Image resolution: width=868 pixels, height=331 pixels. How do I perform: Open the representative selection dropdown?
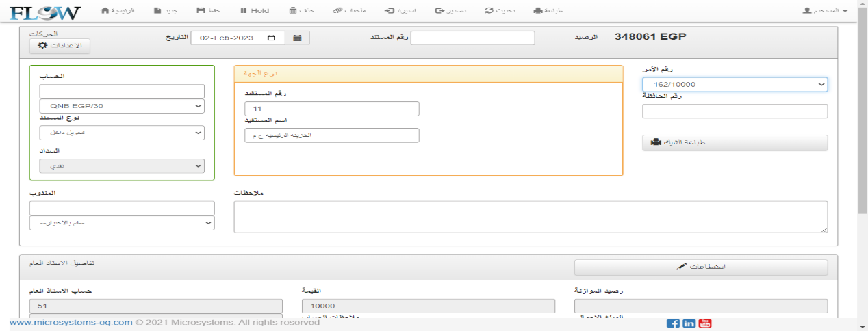(x=122, y=223)
